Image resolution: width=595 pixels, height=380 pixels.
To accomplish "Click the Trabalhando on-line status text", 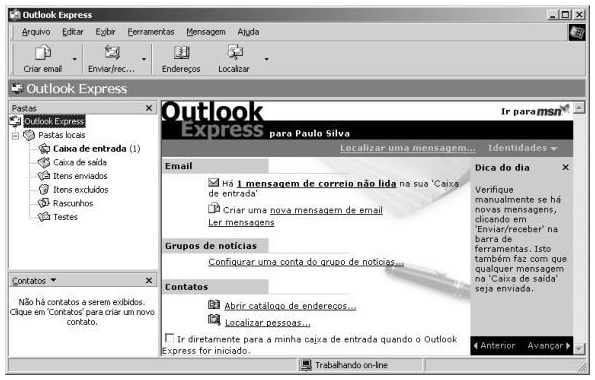I will (x=351, y=365).
